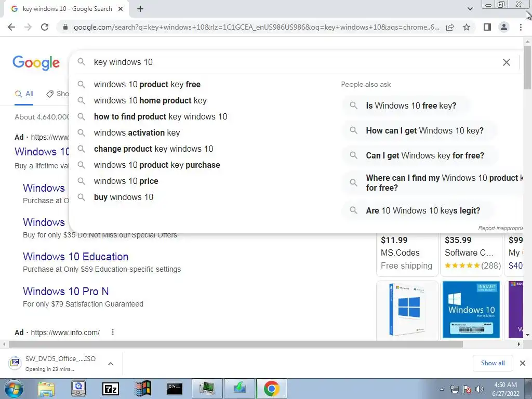Open the computer monitor taskbar app
Image resolution: width=532 pixels, height=399 pixels.
point(207,389)
